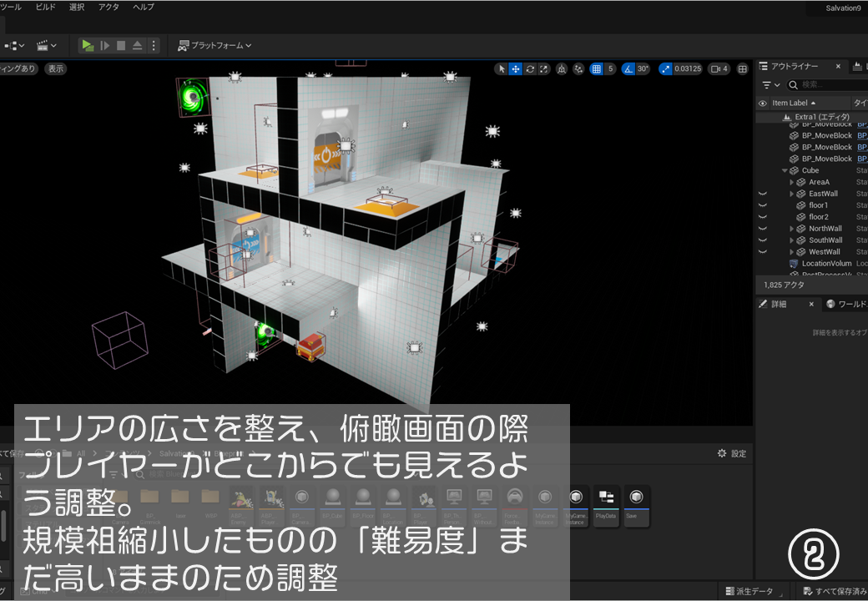The width and height of the screenshot is (868, 601).
Task: Open the プラットフォーム dropdown
Action: pos(214,46)
